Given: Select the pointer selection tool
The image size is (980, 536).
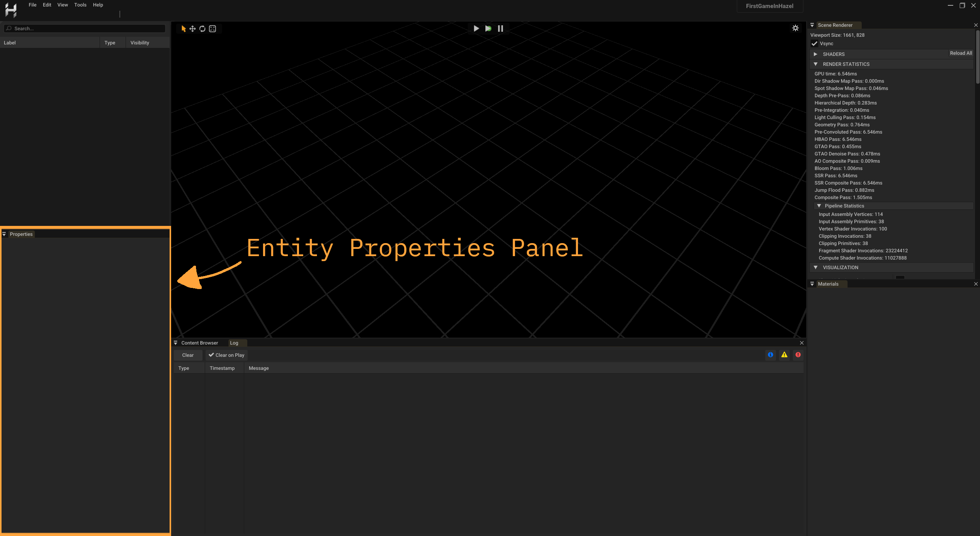Looking at the screenshot, I should [x=183, y=28].
